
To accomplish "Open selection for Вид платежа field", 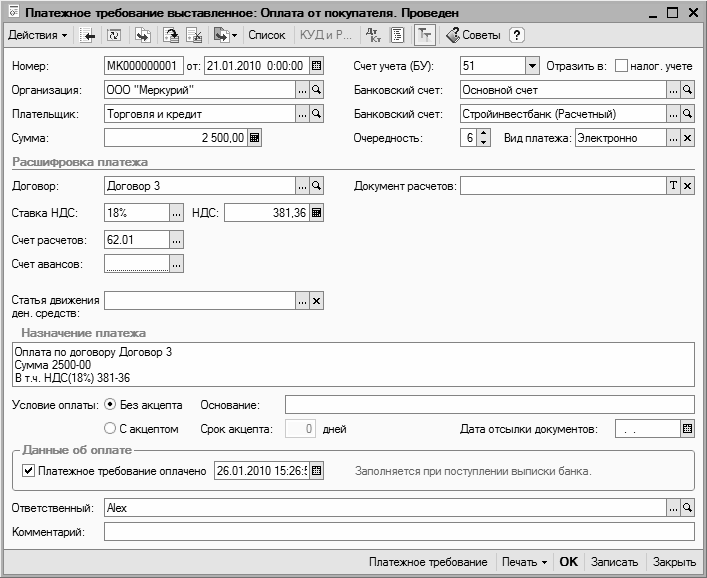I will 673,138.
